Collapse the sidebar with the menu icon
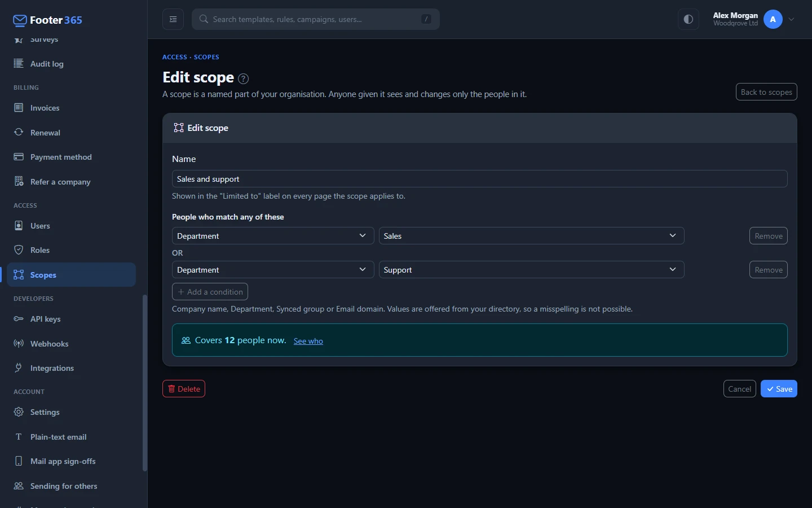The image size is (812, 508). [173, 19]
